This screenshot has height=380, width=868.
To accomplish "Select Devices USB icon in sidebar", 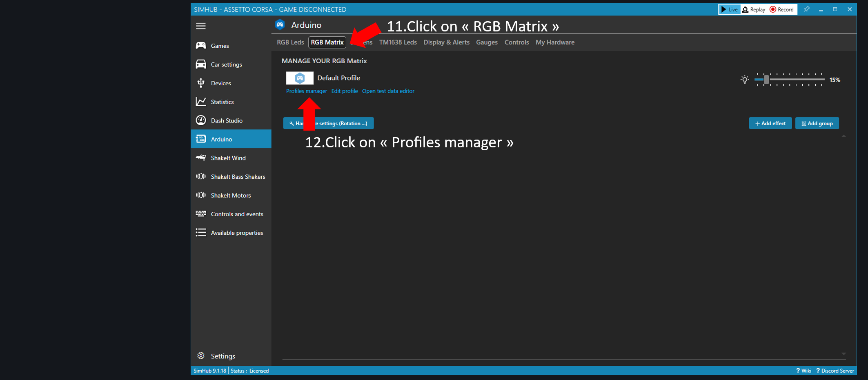I will click(201, 83).
